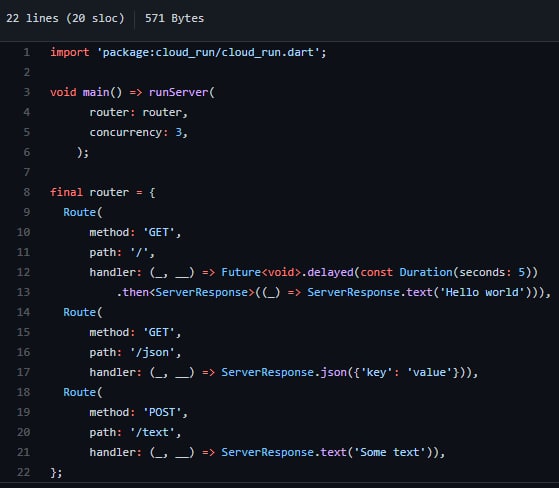Click the '571 Bytes' file size text

point(174,18)
